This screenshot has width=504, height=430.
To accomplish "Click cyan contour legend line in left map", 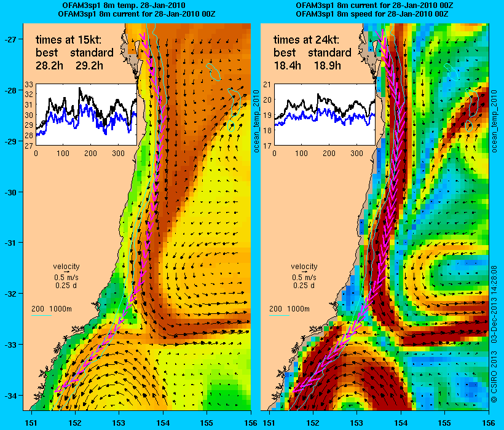I will tap(41, 315).
